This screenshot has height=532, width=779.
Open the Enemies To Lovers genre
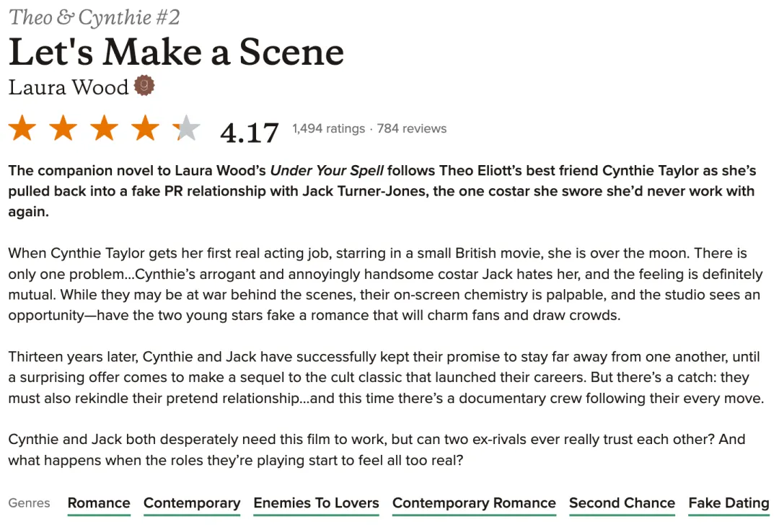pyautogui.click(x=316, y=503)
